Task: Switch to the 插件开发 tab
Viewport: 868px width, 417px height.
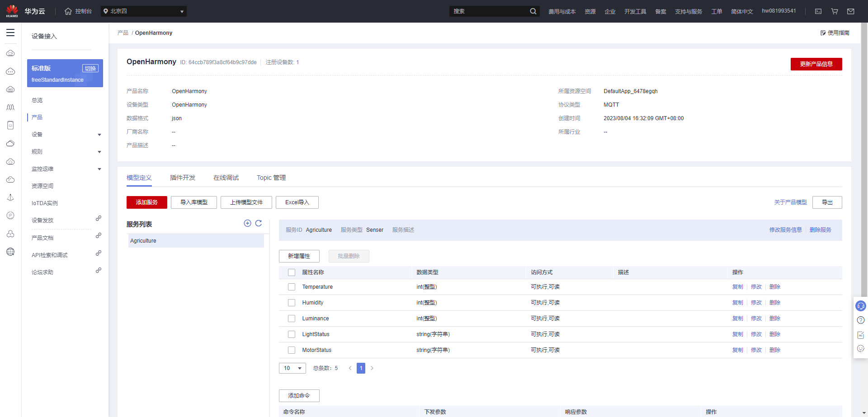Action: tap(183, 178)
